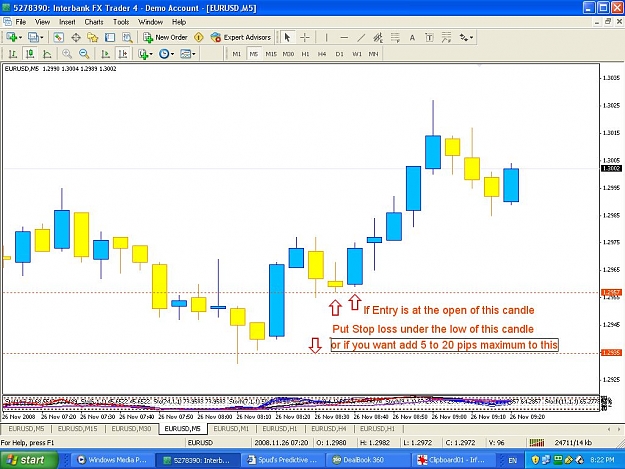
Task: Click the status bar value O: 1.2980
Action: pos(331,442)
